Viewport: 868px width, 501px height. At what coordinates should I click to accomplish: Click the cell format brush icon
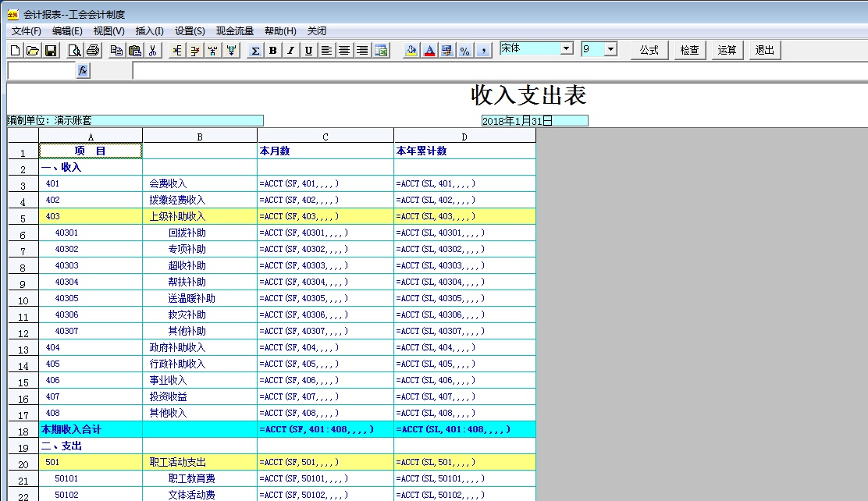446,51
